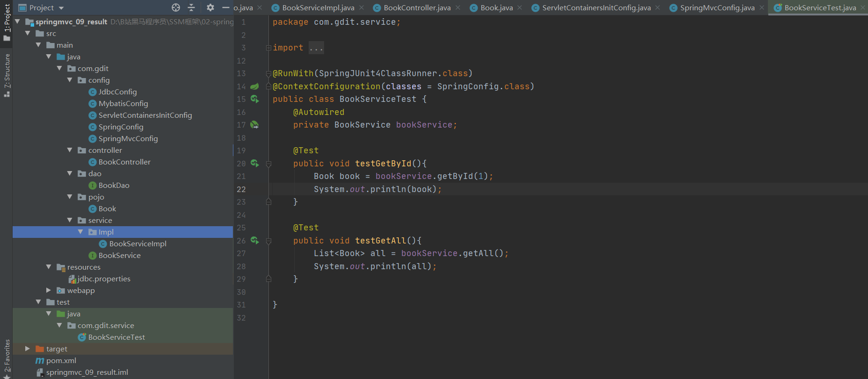Collapse the config package arrow
Image resolution: width=868 pixels, height=379 pixels.
70,80
